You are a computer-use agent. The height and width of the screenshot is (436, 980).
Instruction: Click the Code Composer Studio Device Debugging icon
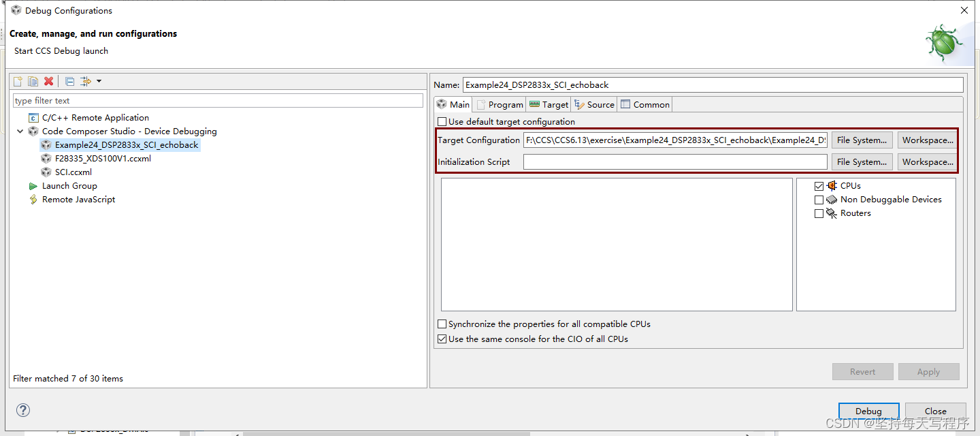point(33,131)
